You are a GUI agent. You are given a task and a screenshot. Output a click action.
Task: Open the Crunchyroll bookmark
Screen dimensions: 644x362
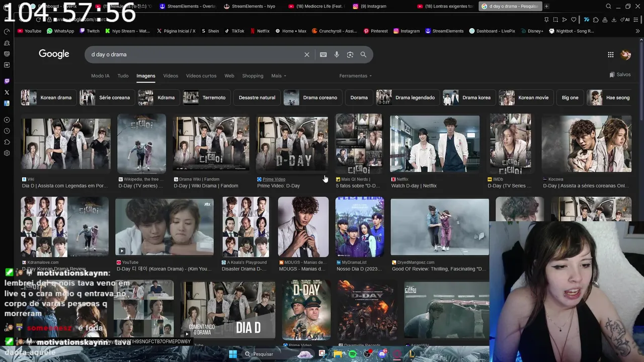coord(334,31)
